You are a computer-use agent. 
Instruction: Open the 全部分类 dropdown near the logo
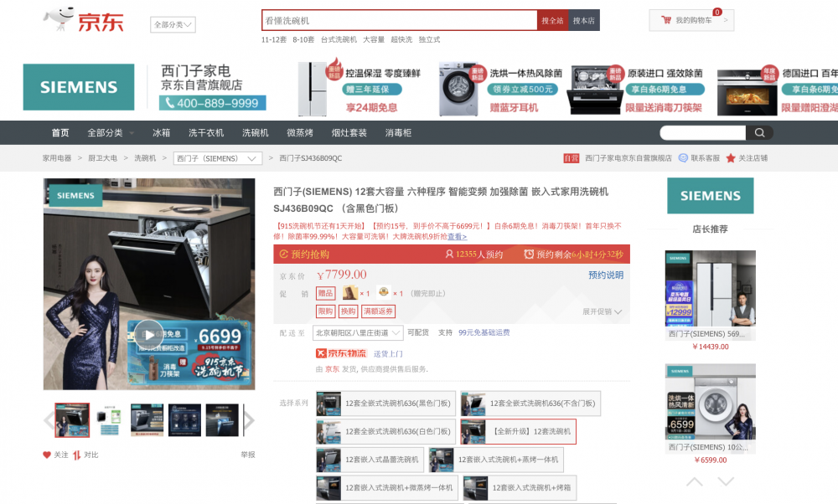(173, 24)
